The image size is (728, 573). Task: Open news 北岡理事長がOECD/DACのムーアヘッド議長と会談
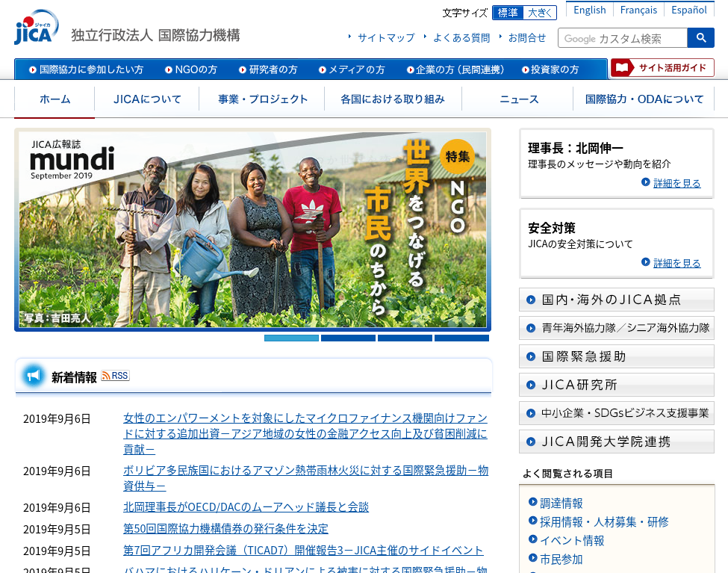[x=246, y=507]
